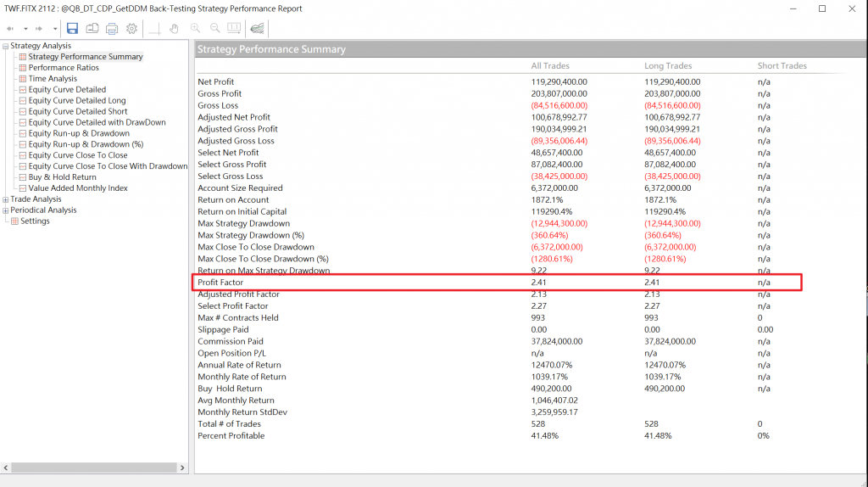
Task: Open Buy & Hold Return report
Action: pyautogui.click(x=62, y=177)
